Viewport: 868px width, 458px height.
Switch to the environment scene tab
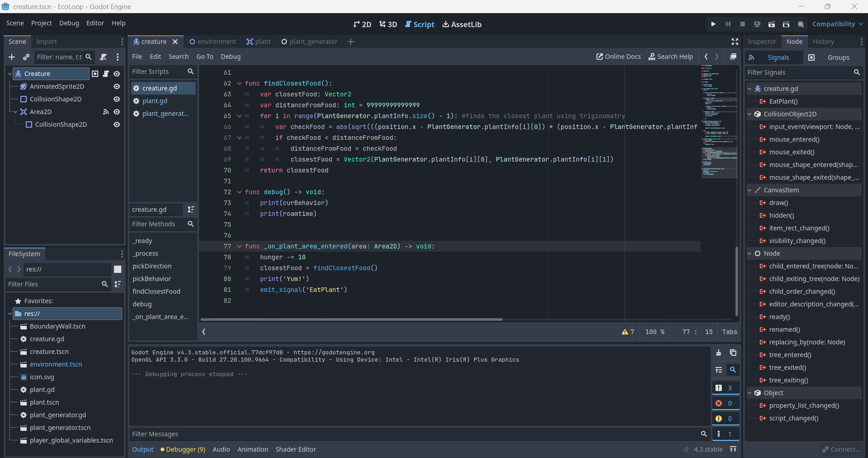pos(213,42)
